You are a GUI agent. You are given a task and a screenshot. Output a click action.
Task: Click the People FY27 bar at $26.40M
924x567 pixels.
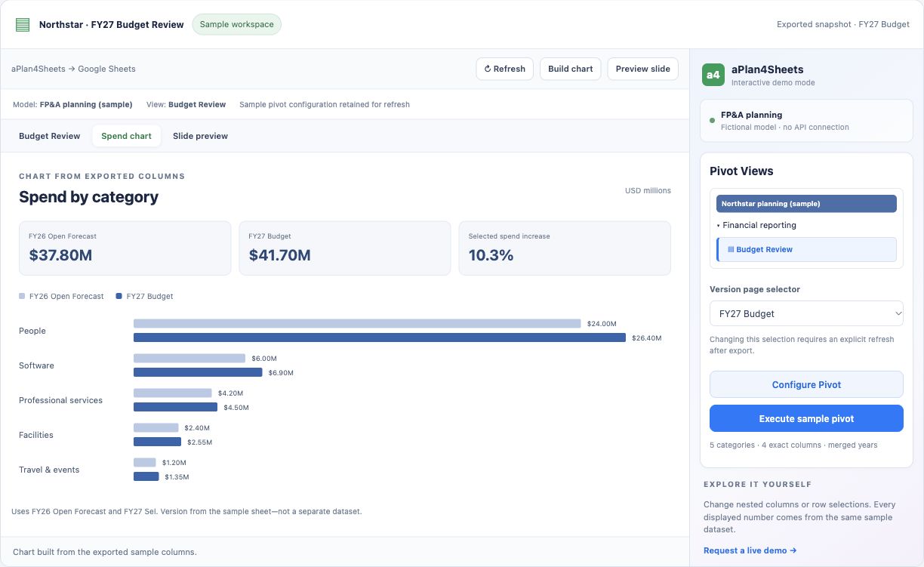click(380, 337)
